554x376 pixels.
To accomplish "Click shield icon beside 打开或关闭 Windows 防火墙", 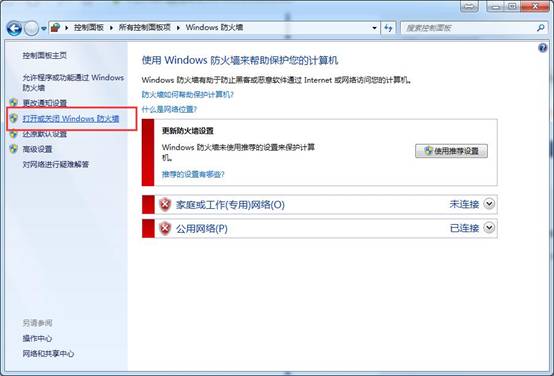I will coord(13,118).
